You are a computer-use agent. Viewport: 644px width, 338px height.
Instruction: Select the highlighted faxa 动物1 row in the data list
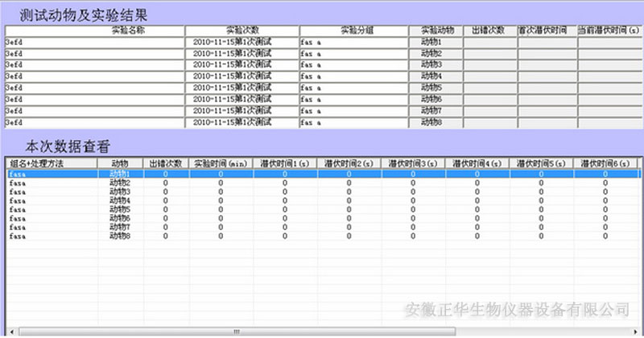click(324, 174)
